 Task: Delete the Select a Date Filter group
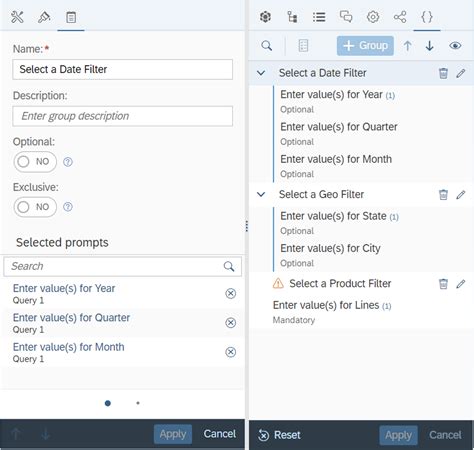coord(443,73)
